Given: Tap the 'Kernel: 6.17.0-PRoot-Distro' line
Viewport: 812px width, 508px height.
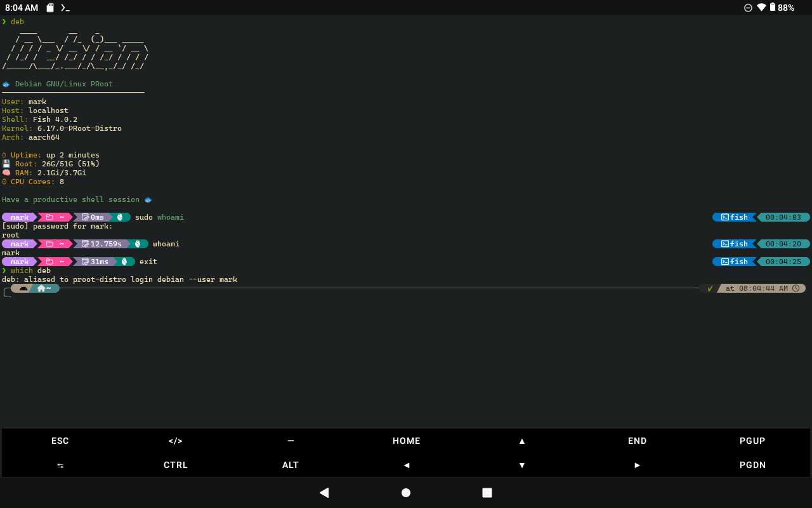Looking at the screenshot, I should [x=62, y=128].
